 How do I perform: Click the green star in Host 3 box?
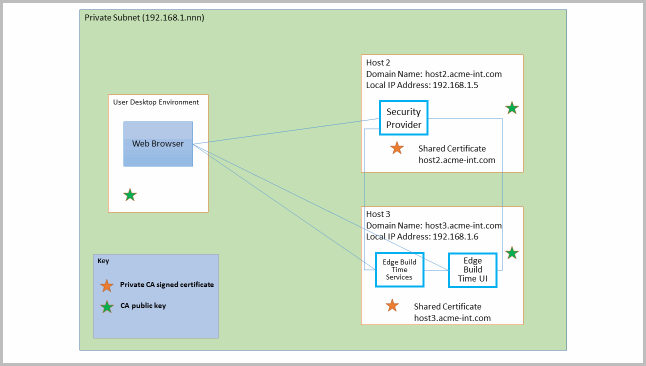[512, 253]
